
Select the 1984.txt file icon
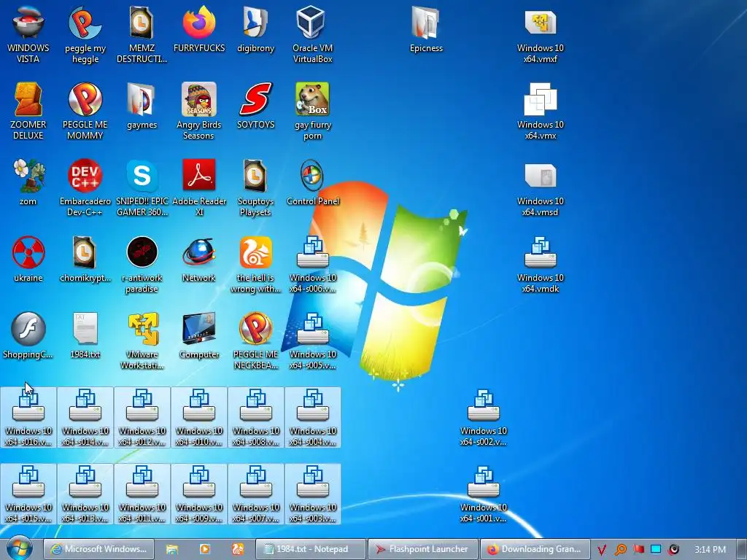coord(85,336)
